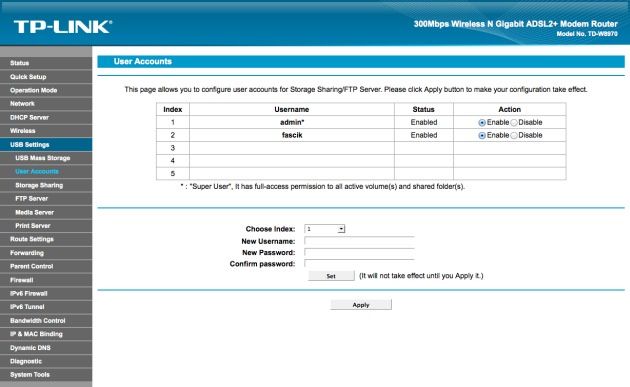
Task: Select DHCP Server in sidebar
Action: (x=46, y=117)
